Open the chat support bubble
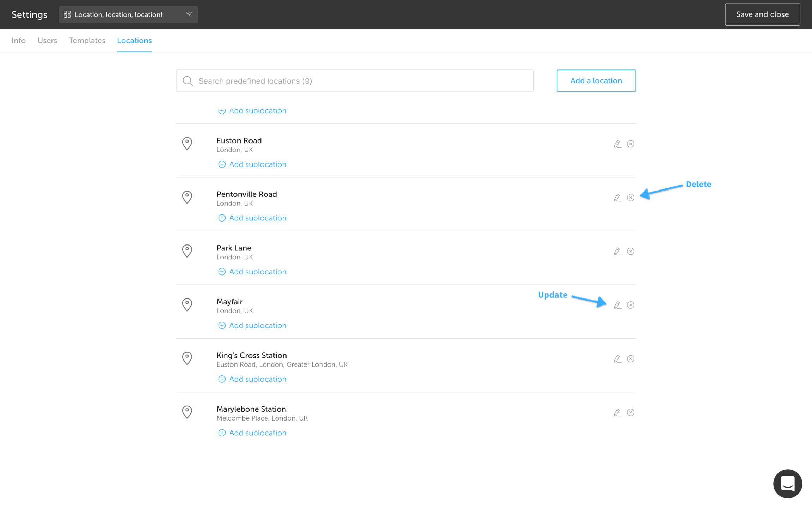This screenshot has height=508, width=812. [787, 483]
